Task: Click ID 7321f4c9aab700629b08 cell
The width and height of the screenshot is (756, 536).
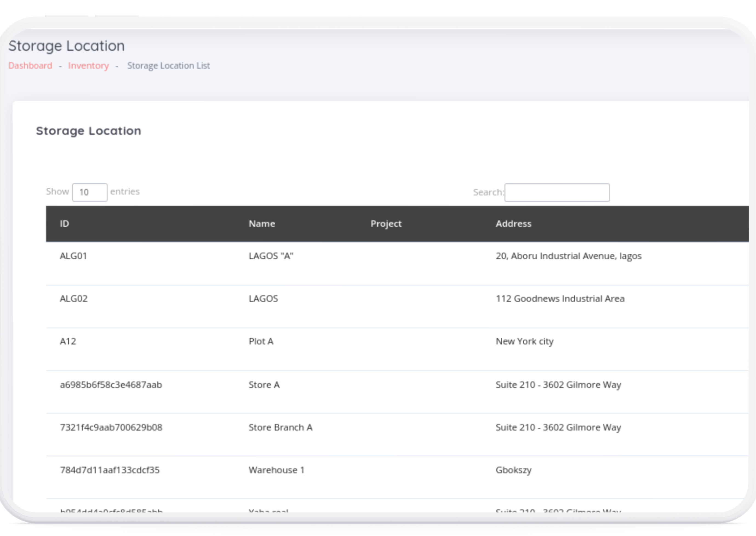Action: click(x=111, y=427)
